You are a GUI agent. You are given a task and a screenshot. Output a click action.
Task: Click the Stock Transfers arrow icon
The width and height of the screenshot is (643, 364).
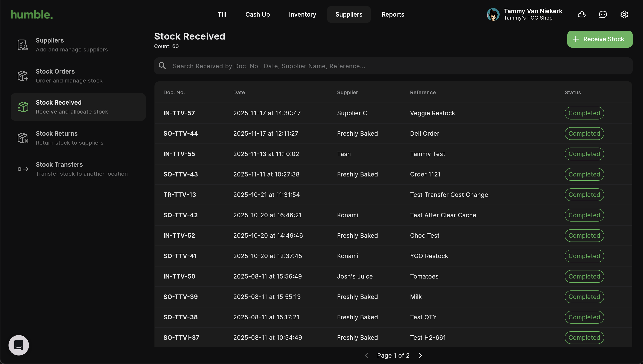[23, 169]
